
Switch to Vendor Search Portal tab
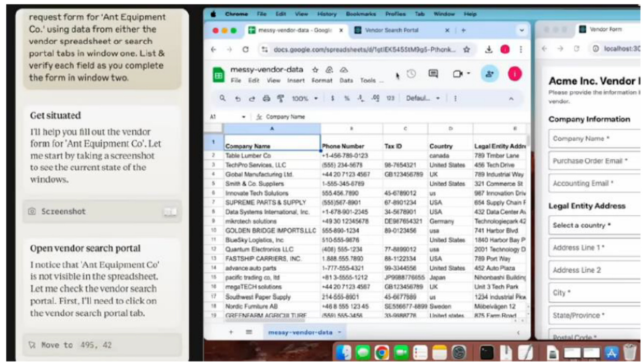(x=392, y=30)
